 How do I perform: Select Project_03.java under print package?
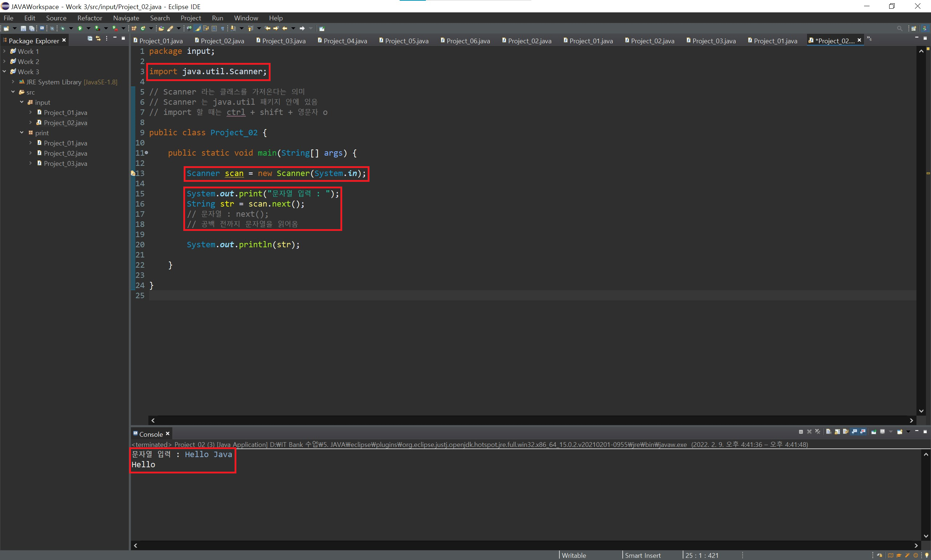(65, 163)
